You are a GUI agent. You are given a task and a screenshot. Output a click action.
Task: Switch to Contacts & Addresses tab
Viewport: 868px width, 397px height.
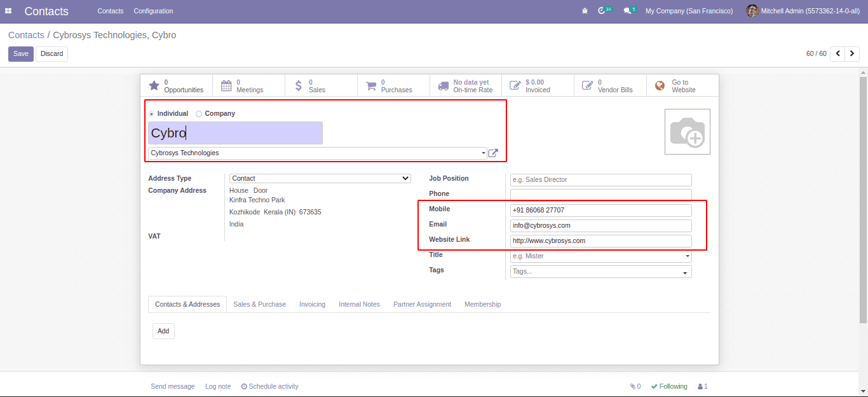pyautogui.click(x=187, y=304)
